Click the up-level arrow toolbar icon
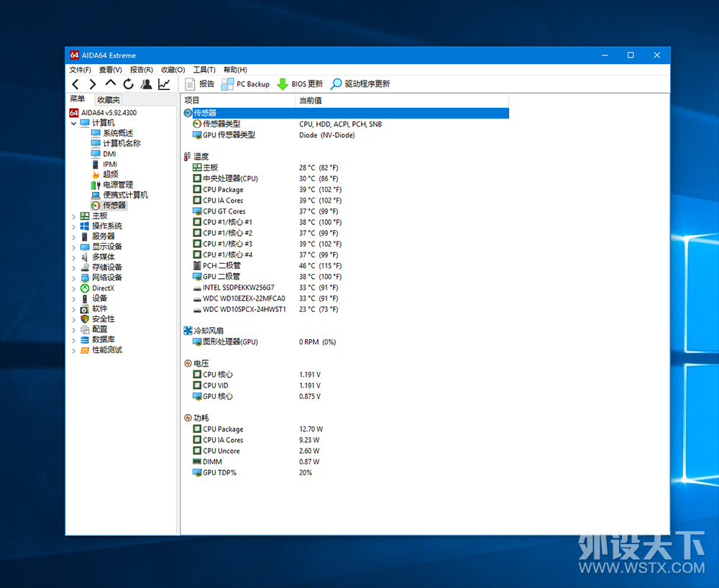 click(111, 83)
